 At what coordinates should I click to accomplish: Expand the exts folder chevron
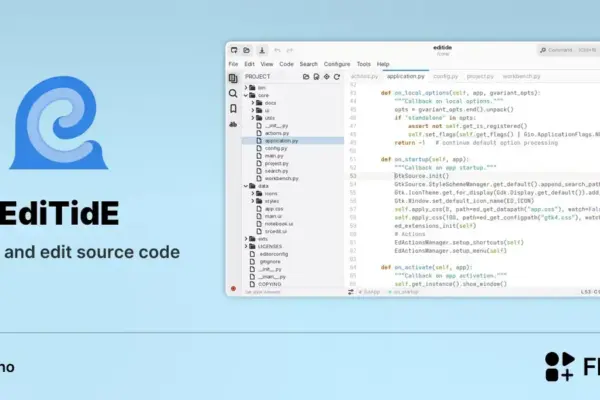[246, 239]
